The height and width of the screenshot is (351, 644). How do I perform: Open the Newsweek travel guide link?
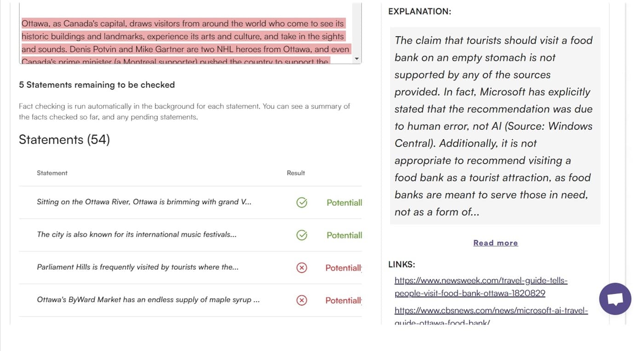pos(481,287)
